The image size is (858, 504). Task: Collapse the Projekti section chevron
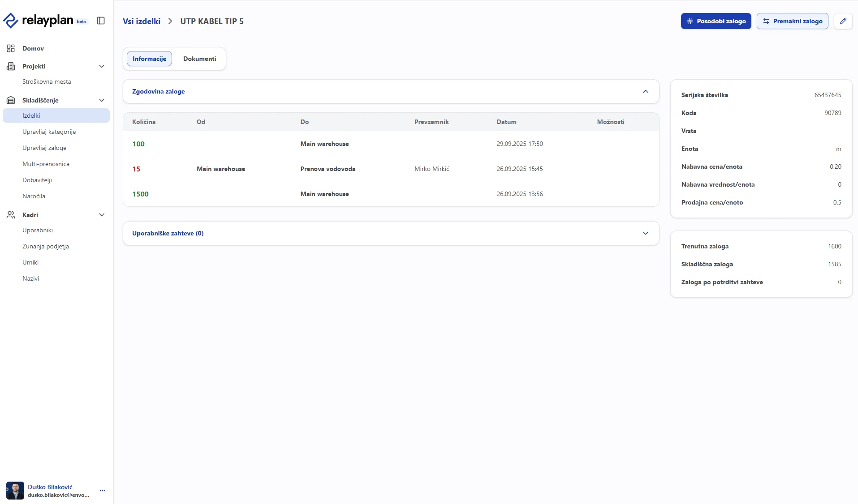click(x=102, y=66)
